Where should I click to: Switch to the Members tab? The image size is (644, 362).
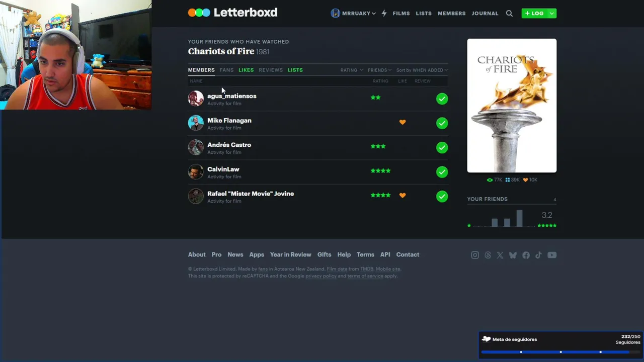[201, 70]
